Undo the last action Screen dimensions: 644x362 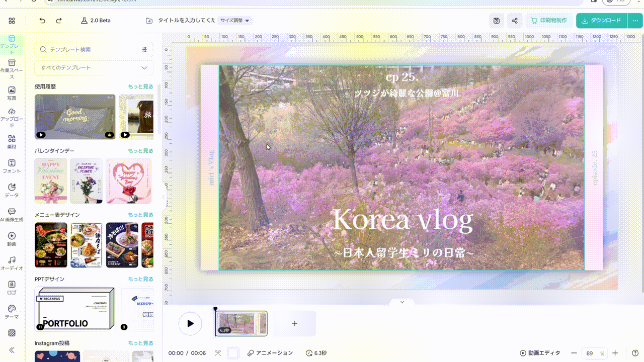[x=42, y=21]
